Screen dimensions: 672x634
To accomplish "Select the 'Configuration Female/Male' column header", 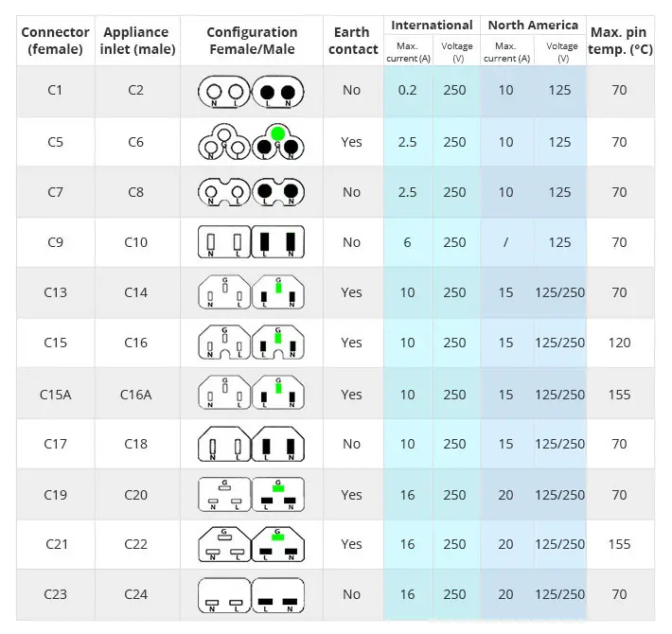I will (251, 41).
